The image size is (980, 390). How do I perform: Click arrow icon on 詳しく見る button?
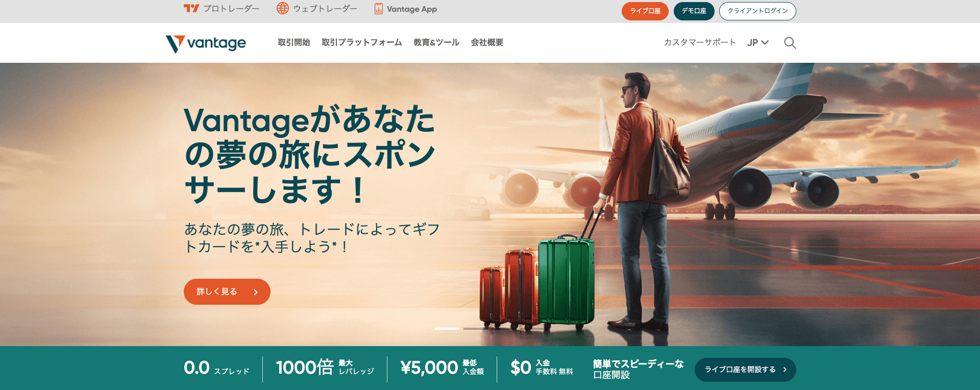(256, 292)
